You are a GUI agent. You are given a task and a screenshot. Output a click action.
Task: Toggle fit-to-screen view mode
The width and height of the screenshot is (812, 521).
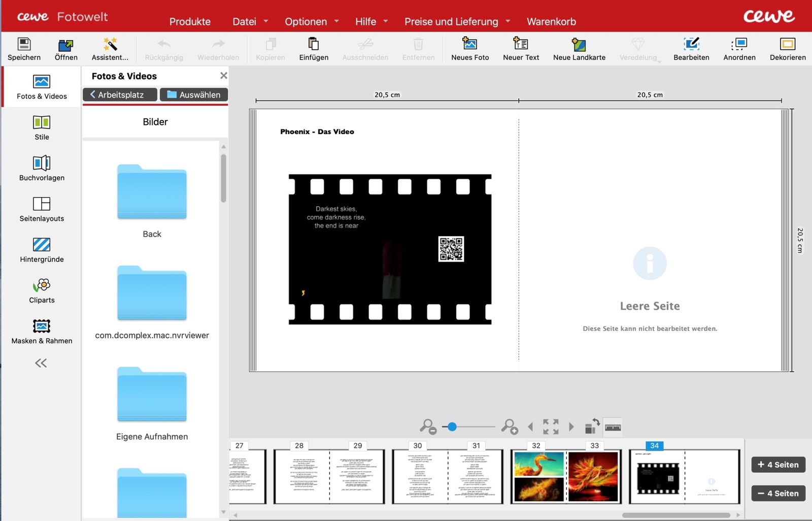coord(551,427)
